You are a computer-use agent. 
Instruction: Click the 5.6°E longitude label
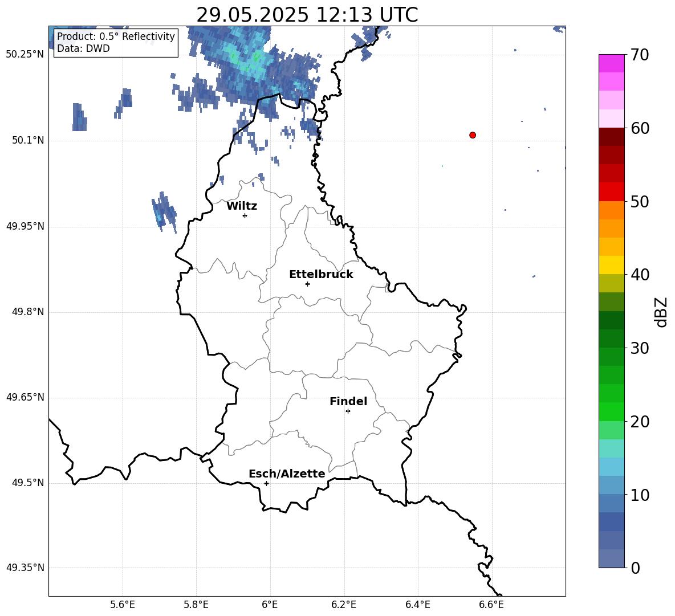coord(123,605)
